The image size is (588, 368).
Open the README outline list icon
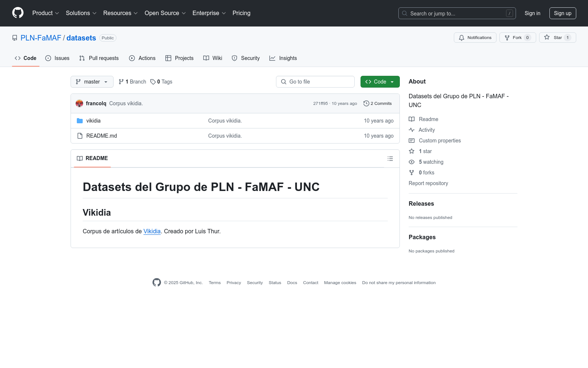click(x=390, y=159)
